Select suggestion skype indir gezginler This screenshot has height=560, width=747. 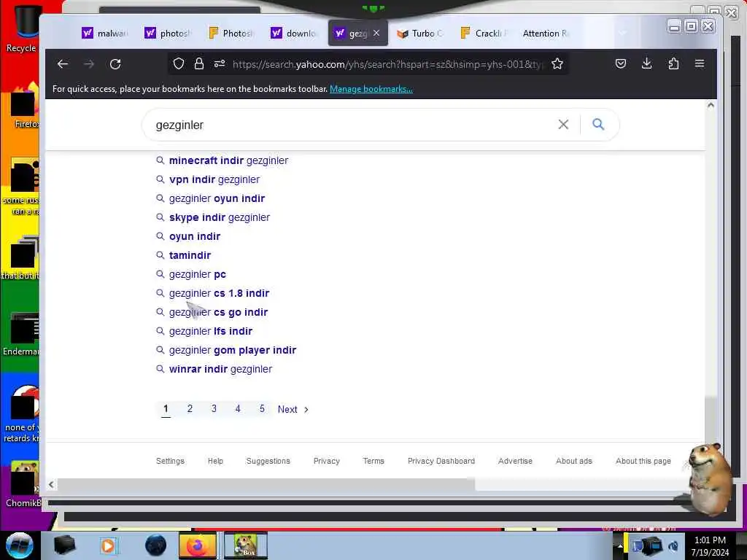219,217
